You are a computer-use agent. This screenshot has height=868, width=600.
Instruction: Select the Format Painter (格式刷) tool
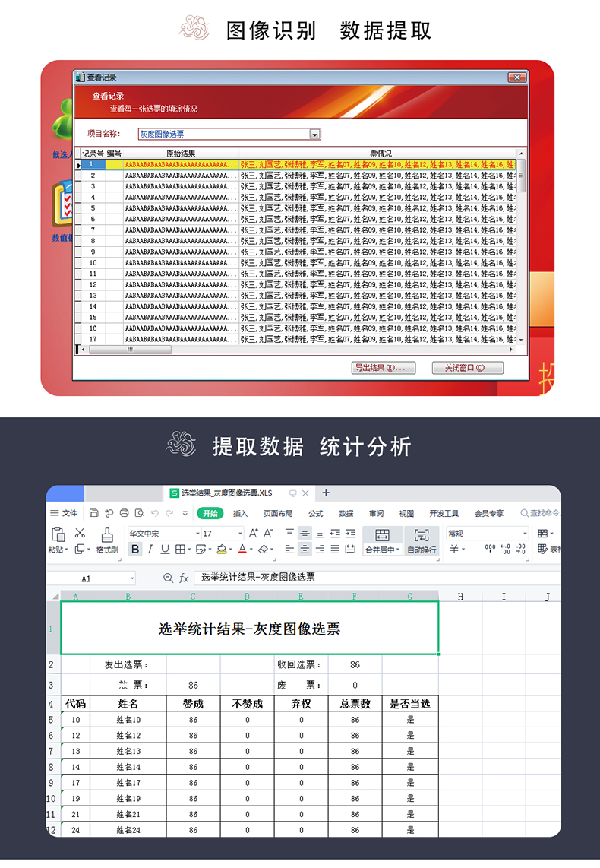pos(108,540)
